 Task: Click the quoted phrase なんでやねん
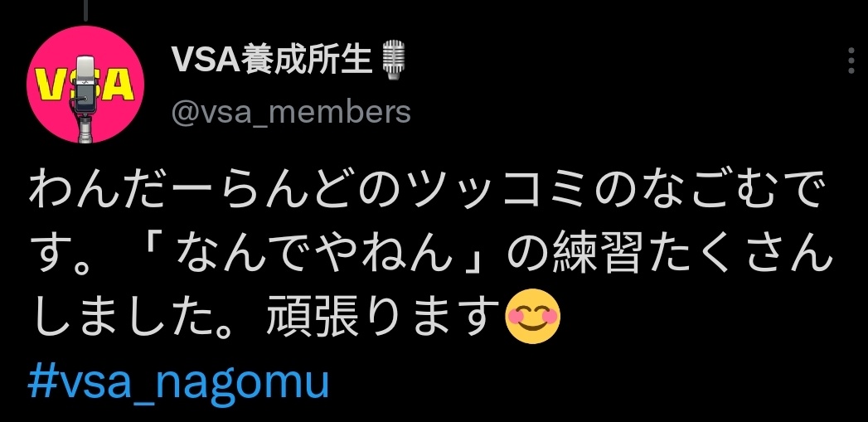[334, 255]
